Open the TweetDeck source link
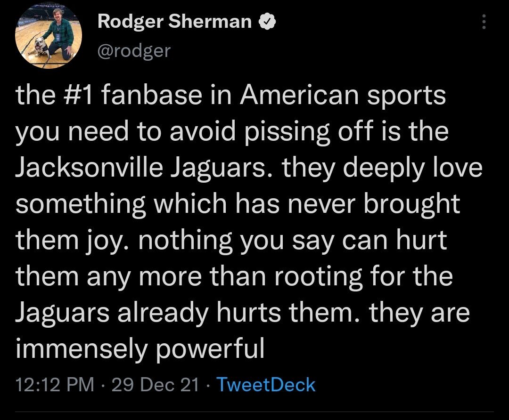The image size is (509, 420). pos(265,385)
